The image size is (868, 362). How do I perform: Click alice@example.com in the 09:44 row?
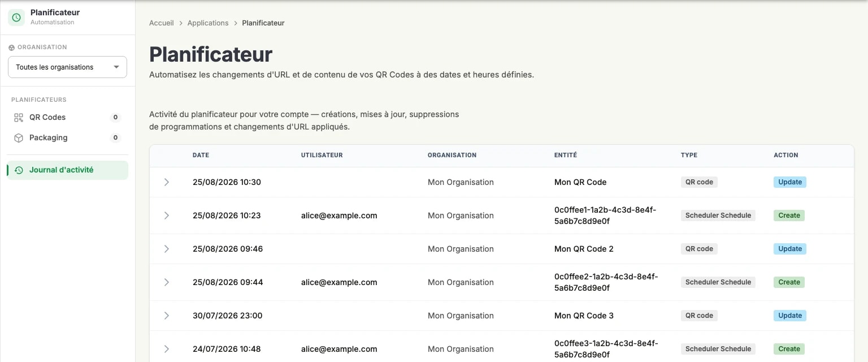click(x=339, y=282)
